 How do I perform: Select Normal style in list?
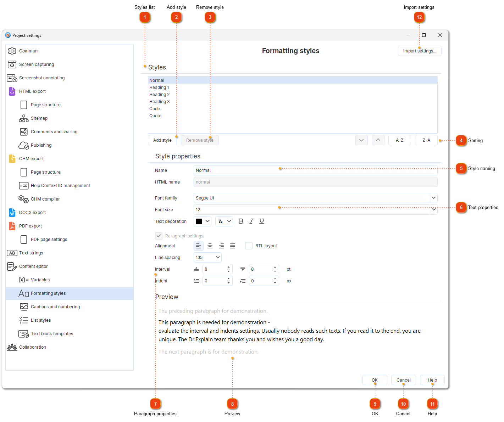293,80
